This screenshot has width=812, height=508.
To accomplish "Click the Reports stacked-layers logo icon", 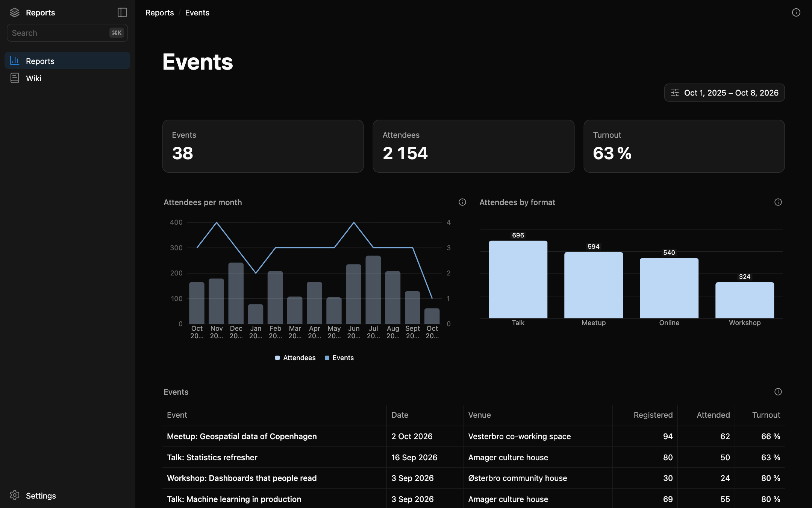I will tap(15, 12).
